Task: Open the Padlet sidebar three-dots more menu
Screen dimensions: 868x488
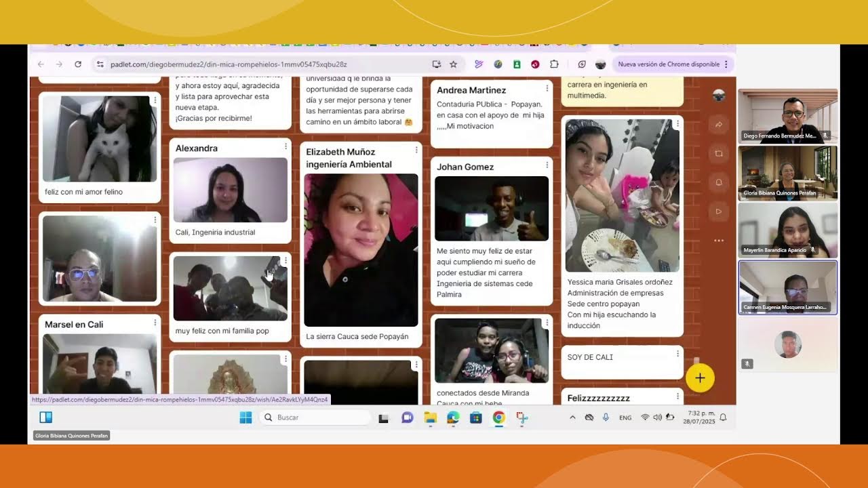Action: (719, 241)
